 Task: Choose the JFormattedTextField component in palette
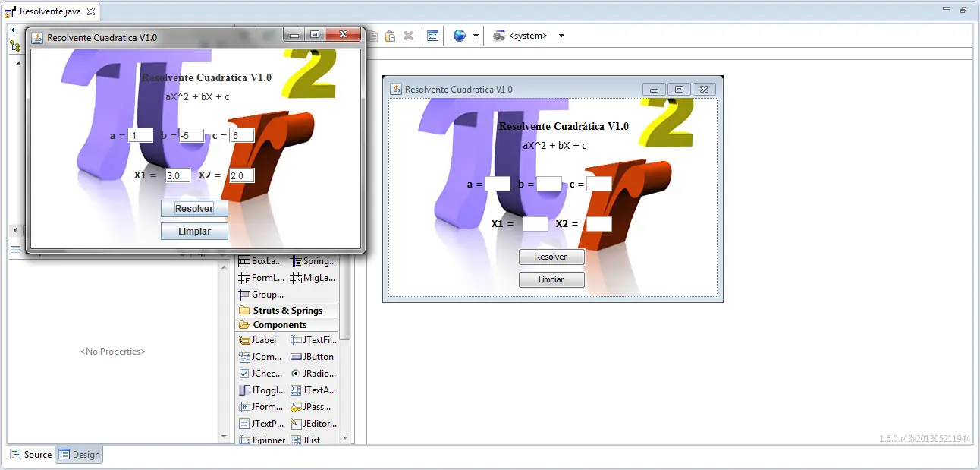[261, 407]
